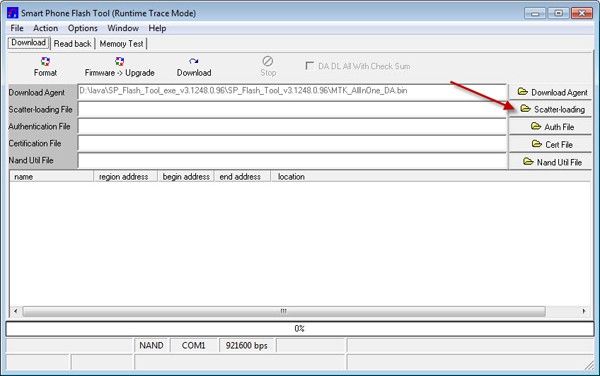Click the begin address column header
600x376 pixels.
[186, 176]
